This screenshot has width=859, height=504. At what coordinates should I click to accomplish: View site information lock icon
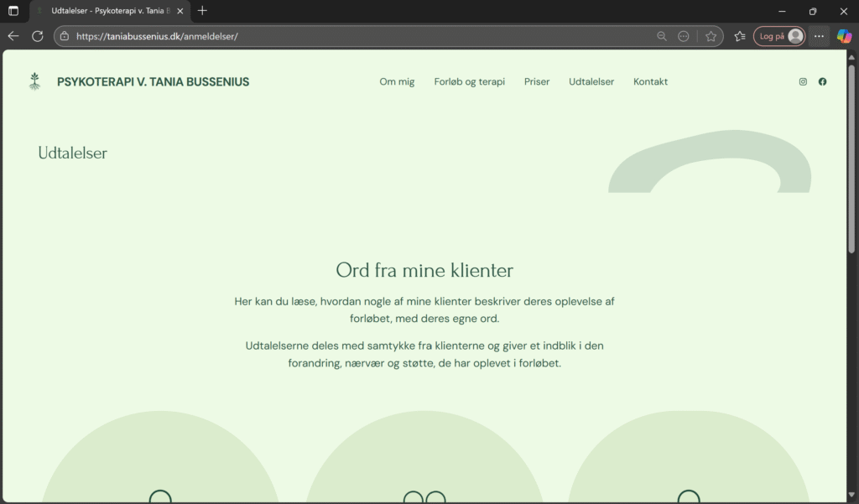65,36
